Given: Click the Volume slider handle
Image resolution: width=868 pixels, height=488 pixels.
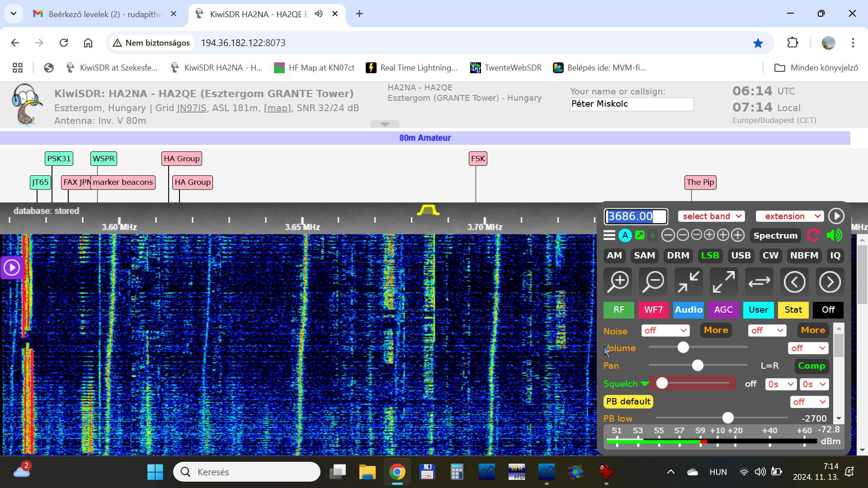Looking at the screenshot, I should pos(683,347).
